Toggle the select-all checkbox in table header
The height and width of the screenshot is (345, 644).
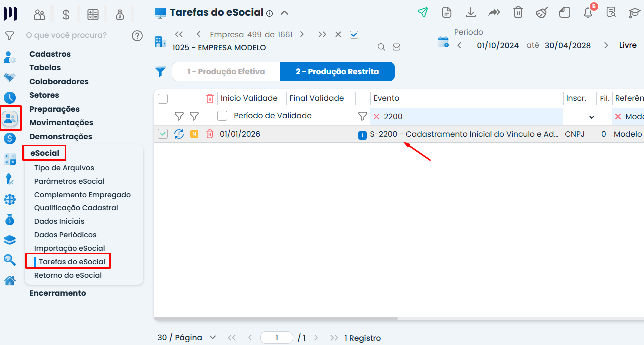pos(163,99)
